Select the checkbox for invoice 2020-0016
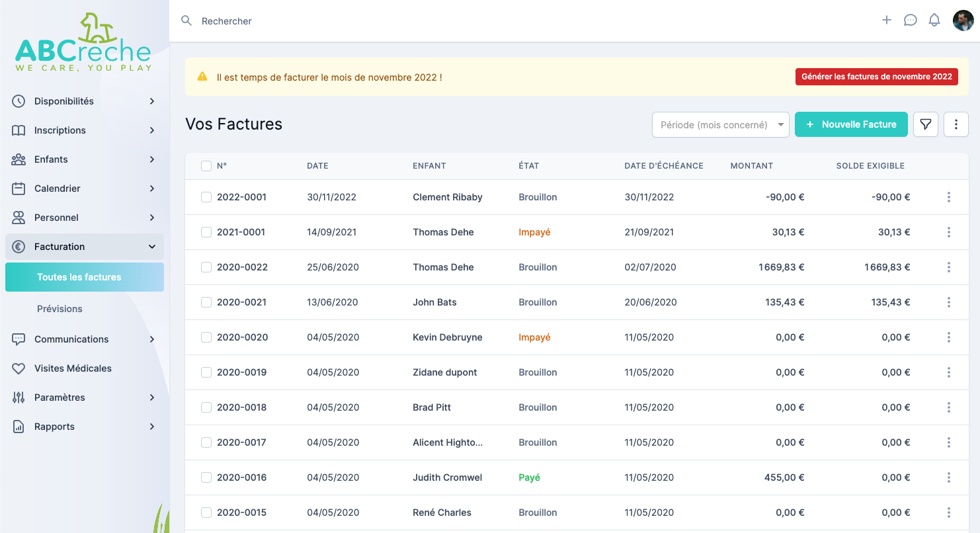Viewport: 980px width, 533px height. tap(206, 477)
